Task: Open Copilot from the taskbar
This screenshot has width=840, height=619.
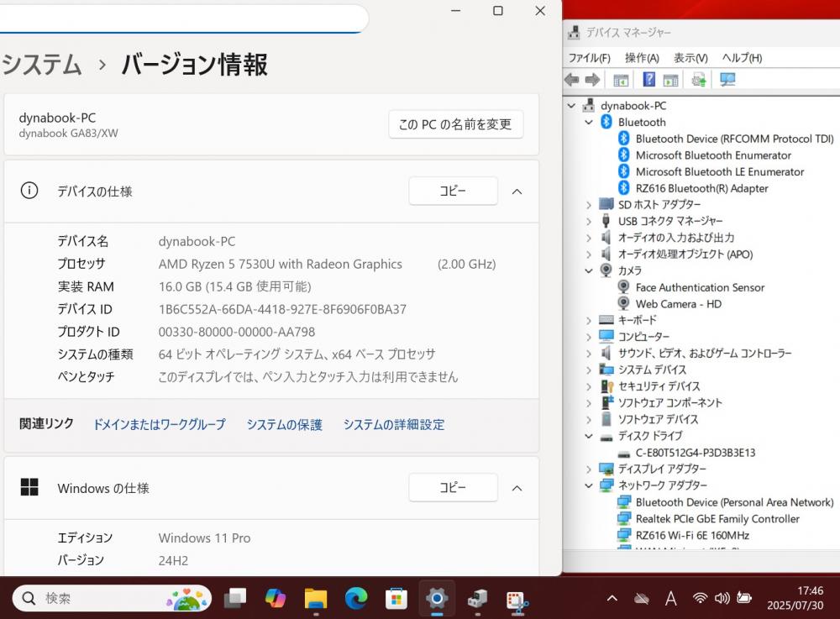Action: coord(276,597)
